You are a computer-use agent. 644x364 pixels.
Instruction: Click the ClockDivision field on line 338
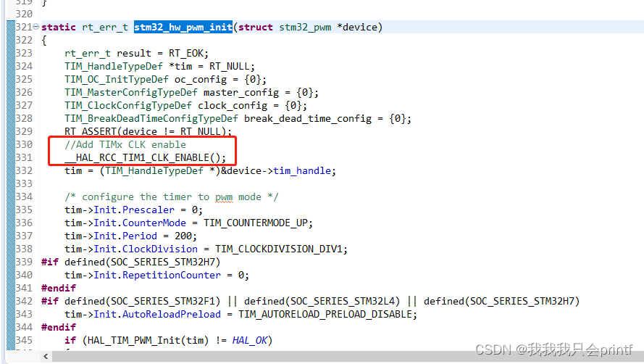(x=160, y=249)
